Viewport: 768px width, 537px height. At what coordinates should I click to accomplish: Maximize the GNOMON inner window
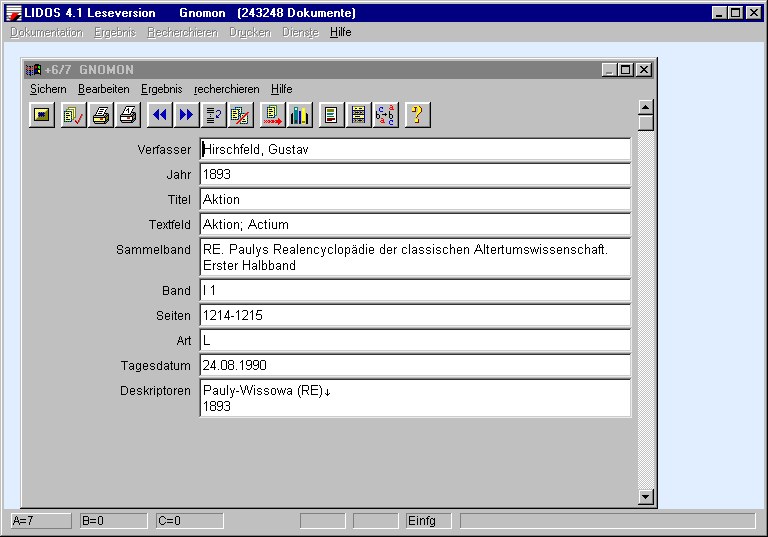(x=625, y=70)
